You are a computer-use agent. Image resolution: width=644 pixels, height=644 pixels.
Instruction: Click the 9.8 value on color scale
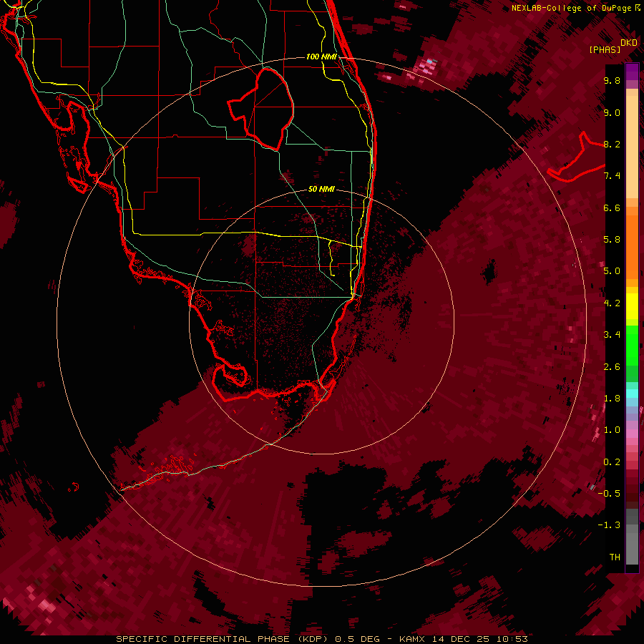point(612,80)
